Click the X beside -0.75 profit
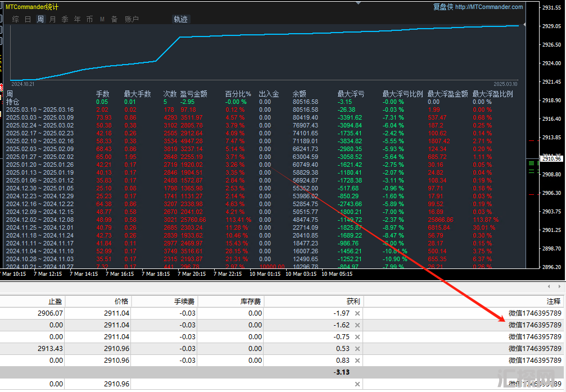Image resolution: width=566 pixels, height=392 pixels. coord(357,337)
